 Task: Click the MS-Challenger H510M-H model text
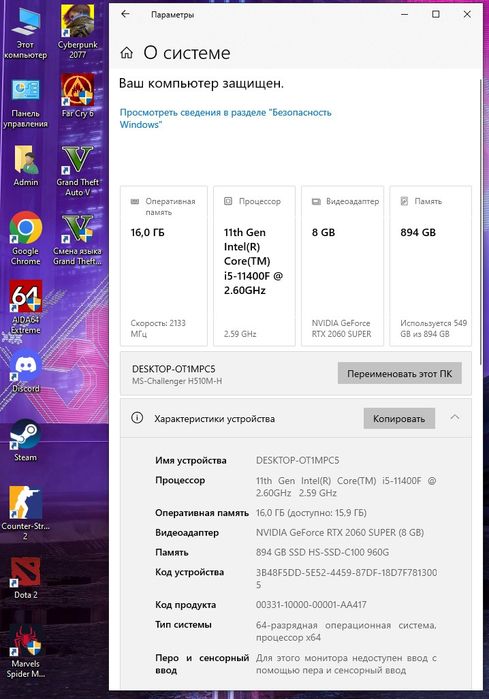click(177, 381)
